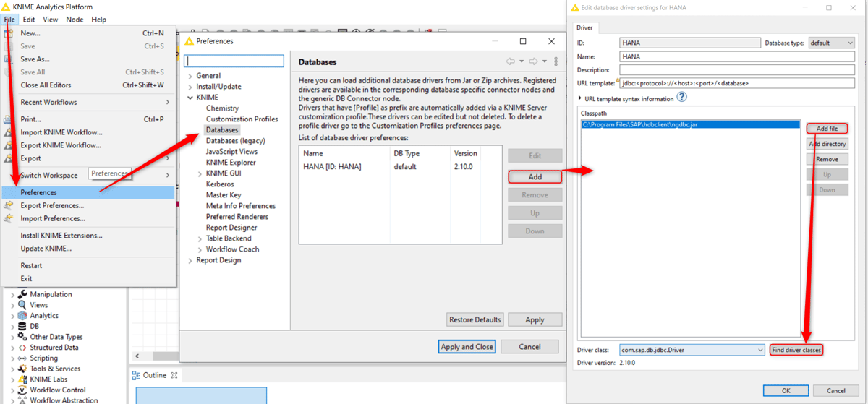The image size is (868, 404).
Task: Open the Databases page menu (three dots)
Action: 556,62
